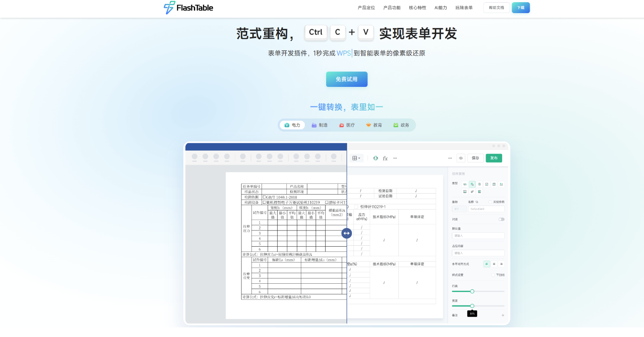Switch to the 制造 industry tab

coord(320,125)
